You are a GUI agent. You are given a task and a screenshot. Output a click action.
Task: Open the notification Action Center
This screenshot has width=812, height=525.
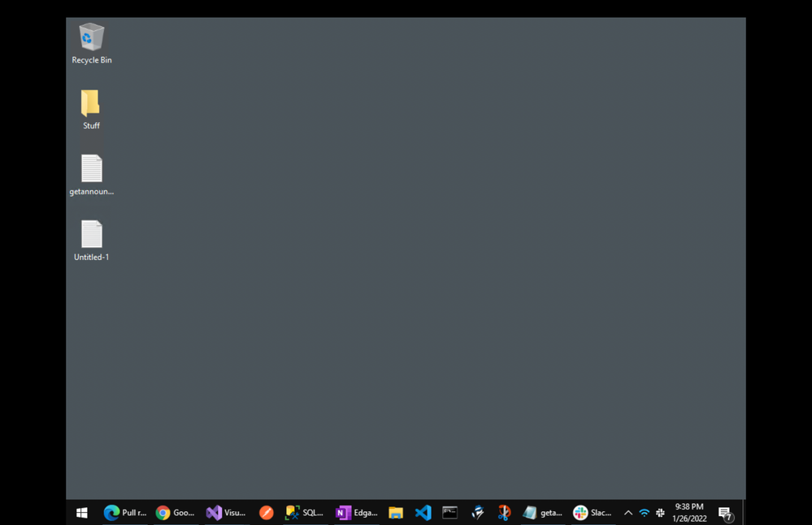point(725,512)
